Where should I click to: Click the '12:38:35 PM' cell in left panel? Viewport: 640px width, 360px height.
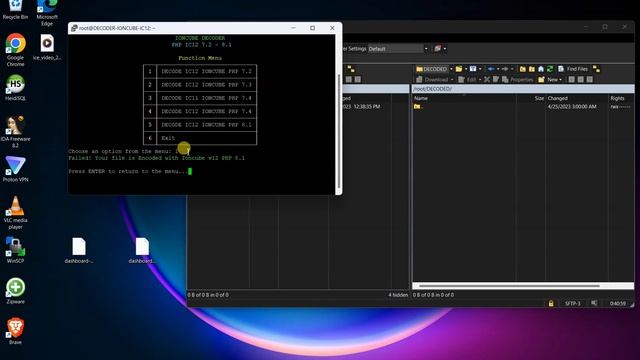click(367, 107)
